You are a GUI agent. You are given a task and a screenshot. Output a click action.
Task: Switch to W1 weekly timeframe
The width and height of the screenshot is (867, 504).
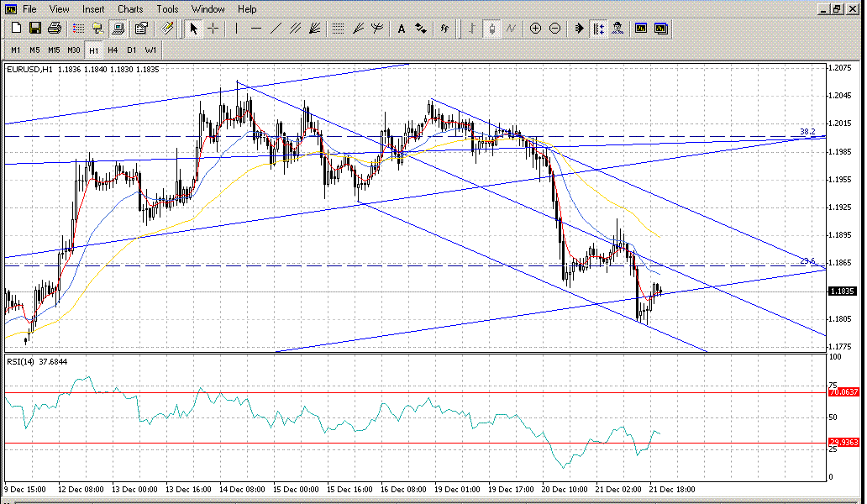151,50
